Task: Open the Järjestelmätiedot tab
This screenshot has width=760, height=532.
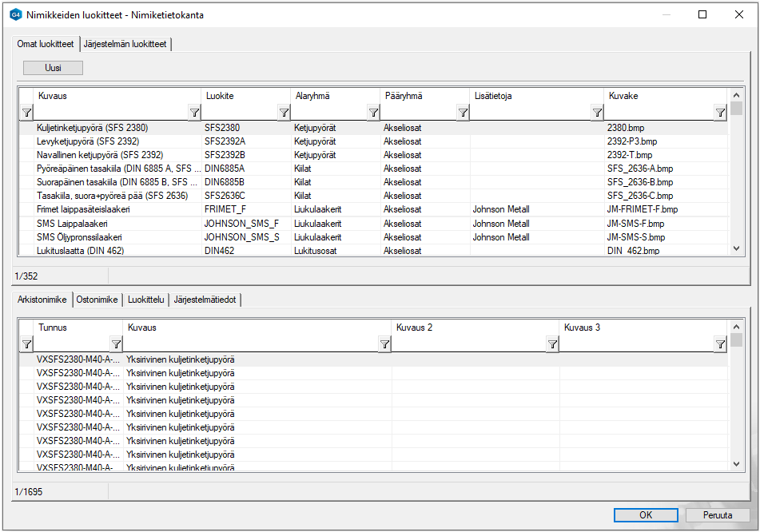Action: point(206,300)
